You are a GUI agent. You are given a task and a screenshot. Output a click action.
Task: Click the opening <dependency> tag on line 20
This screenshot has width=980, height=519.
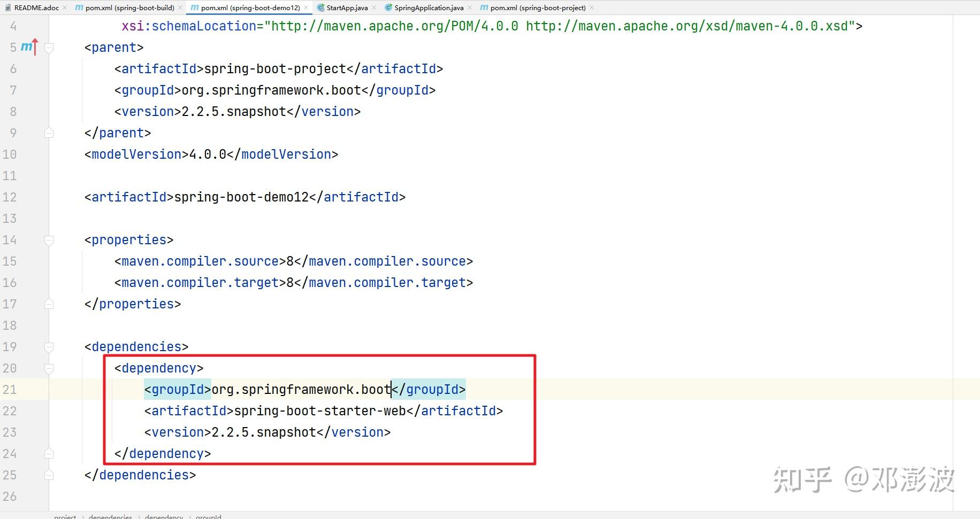point(159,368)
